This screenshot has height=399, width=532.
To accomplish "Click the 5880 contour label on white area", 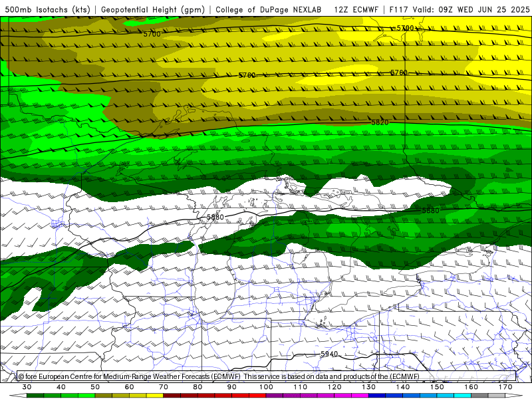I will (215, 217).
